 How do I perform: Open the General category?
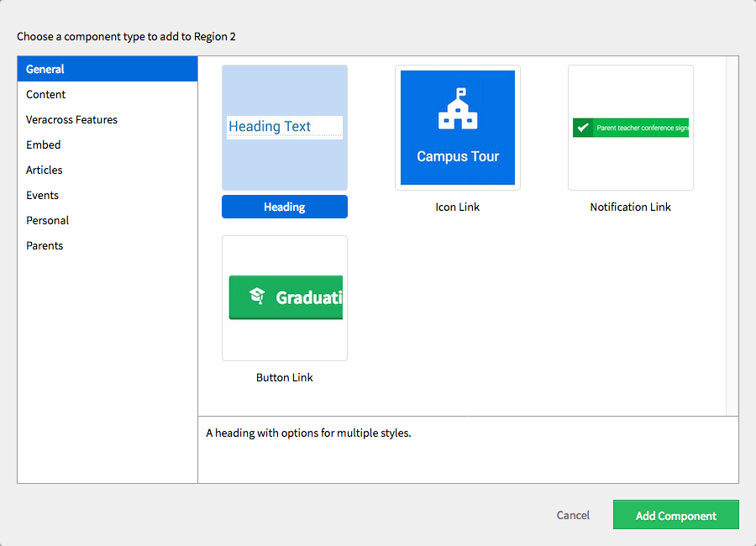tap(108, 69)
